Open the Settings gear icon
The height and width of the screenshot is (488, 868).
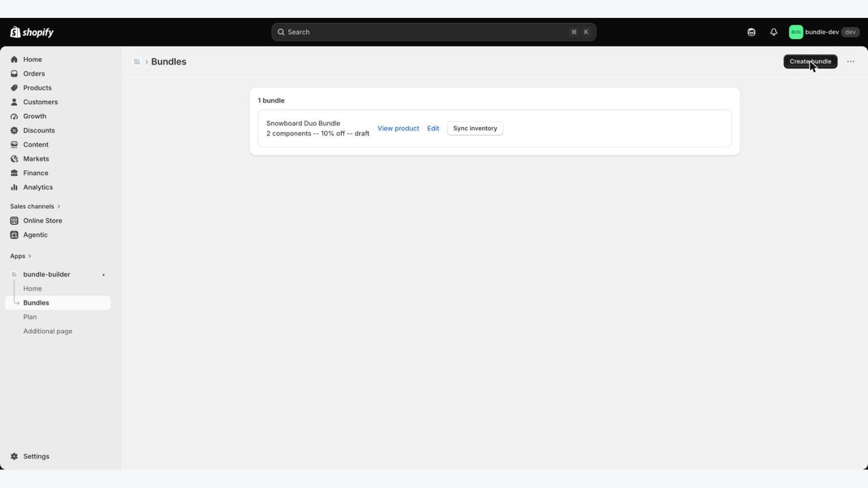[14, 457]
